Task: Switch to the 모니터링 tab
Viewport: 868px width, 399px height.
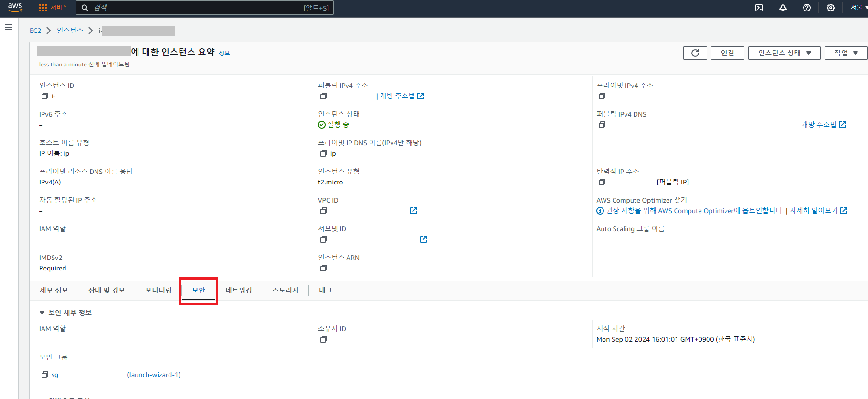Action: (159, 290)
